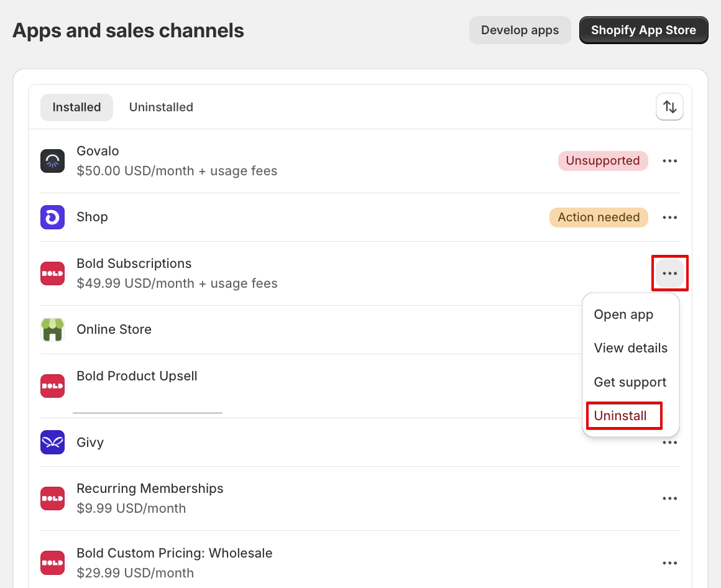Image resolution: width=721 pixels, height=588 pixels.
Task: Click the $50.00 USD/month + usage fees text
Action: (177, 171)
